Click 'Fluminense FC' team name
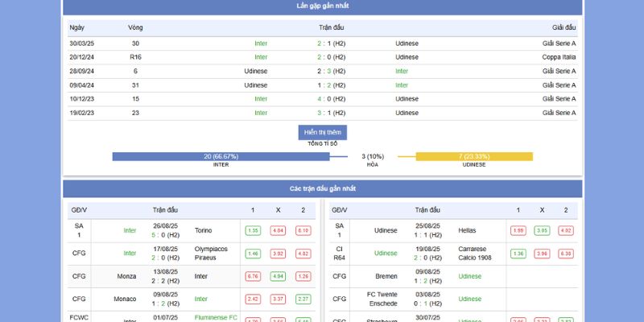 216,317
